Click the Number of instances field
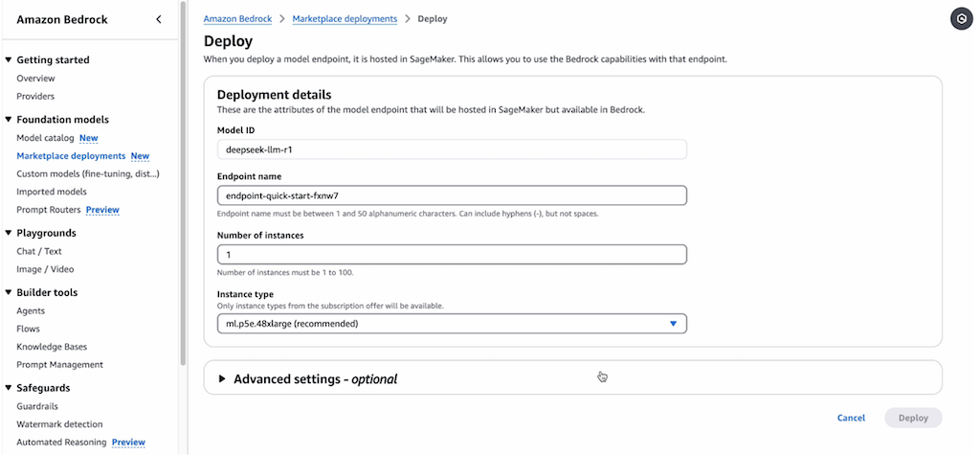 pos(452,255)
